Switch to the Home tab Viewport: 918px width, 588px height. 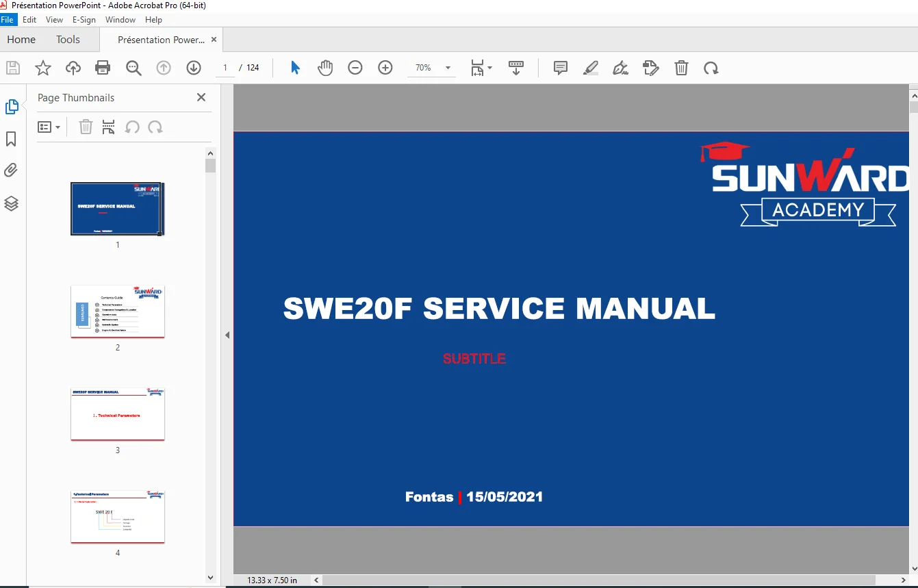[21, 40]
